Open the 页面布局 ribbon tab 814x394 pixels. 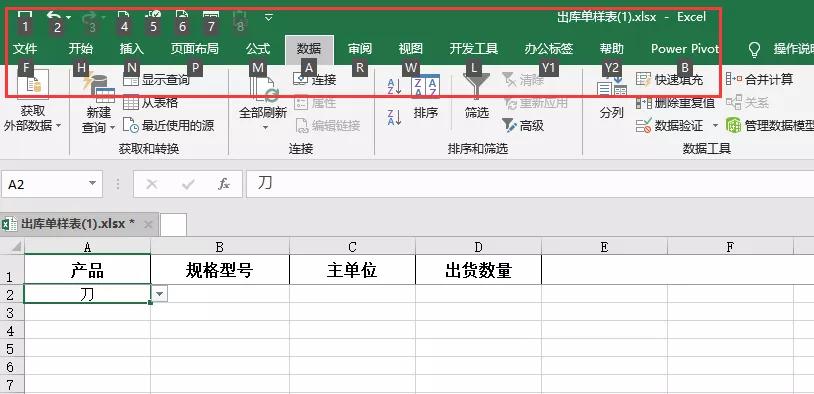(195, 49)
